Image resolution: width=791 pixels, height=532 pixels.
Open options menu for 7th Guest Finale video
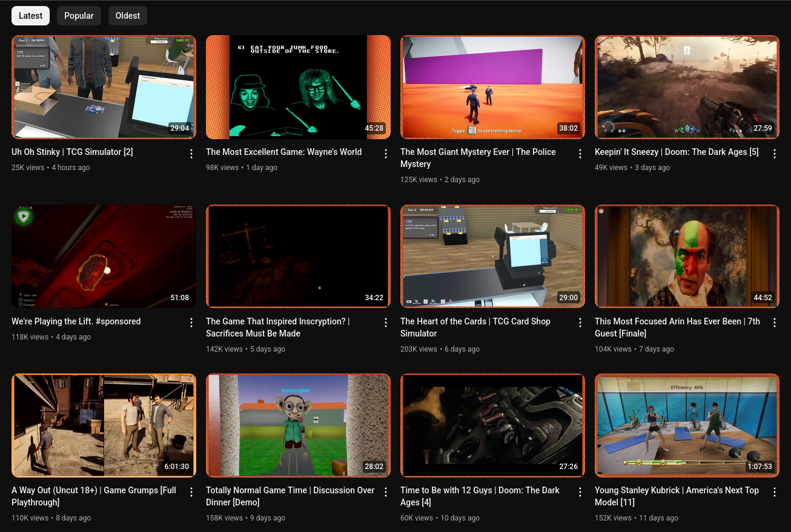pyautogui.click(x=775, y=323)
